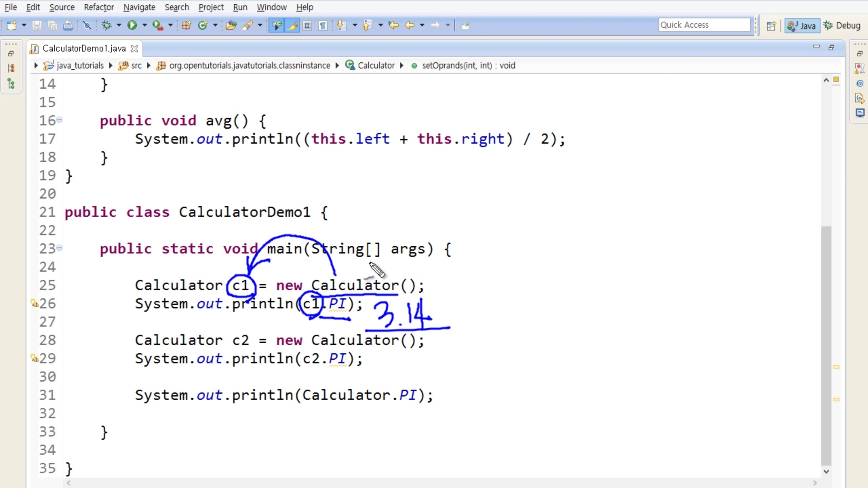
Task: Open dropdown next to green Run button
Action: (145, 25)
